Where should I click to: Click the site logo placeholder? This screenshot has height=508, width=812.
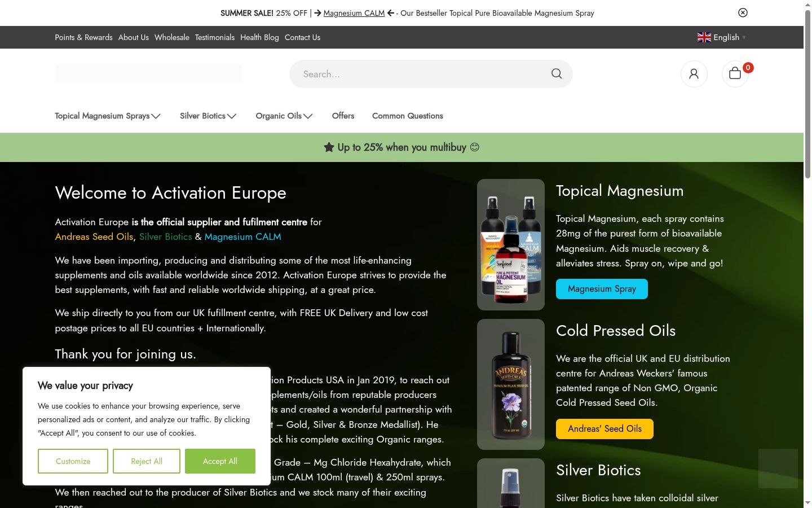pyautogui.click(x=149, y=74)
